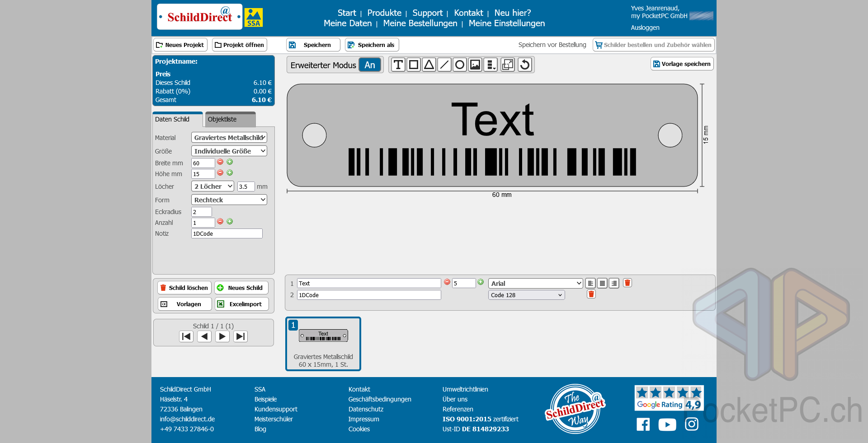Image resolution: width=868 pixels, height=443 pixels.
Task: Open Support in top navigation
Action: [428, 13]
